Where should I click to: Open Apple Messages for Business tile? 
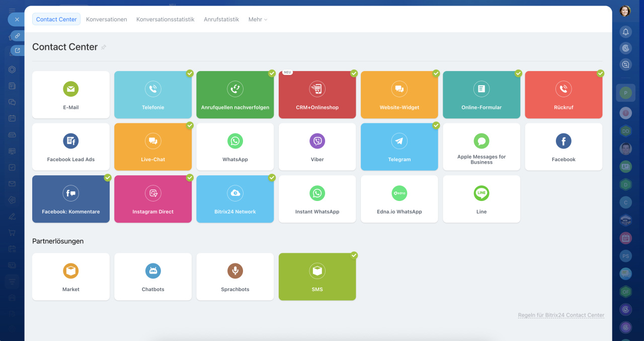click(481, 147)
